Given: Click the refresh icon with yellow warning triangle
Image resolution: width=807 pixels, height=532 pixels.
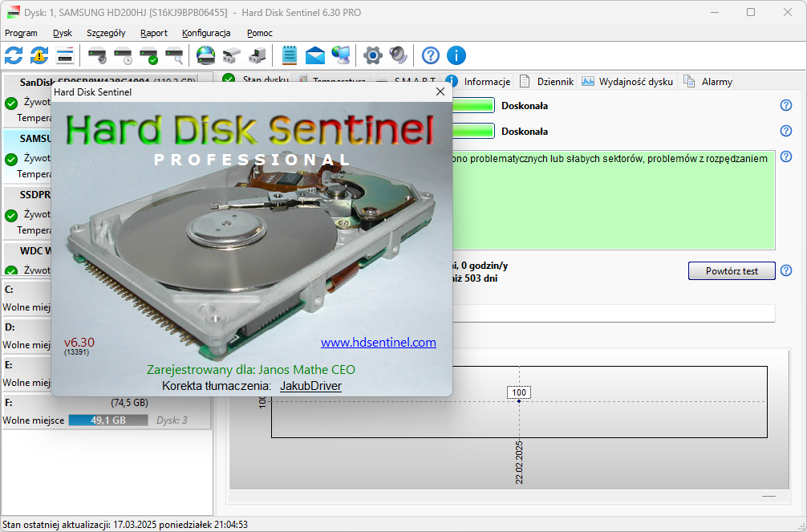Looking at the screenshot, I should pos(39,55).
